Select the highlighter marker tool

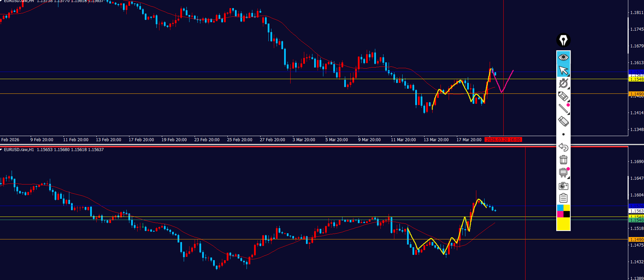tap(563, 96)
